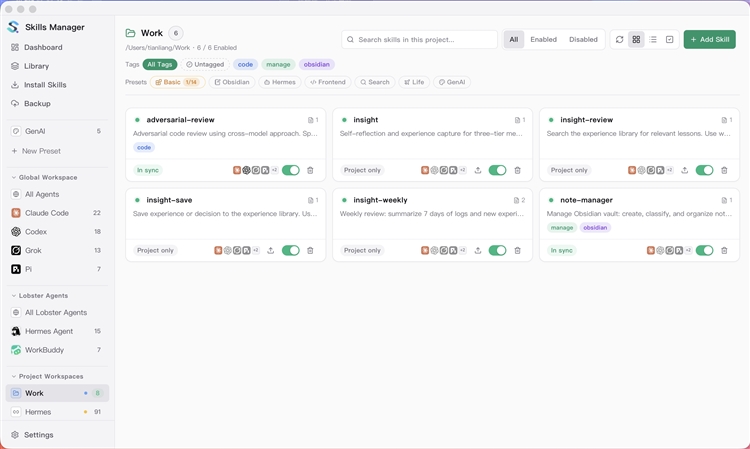
Task: Collapse the Global Workspace section
Action: (x=44, y=177)
